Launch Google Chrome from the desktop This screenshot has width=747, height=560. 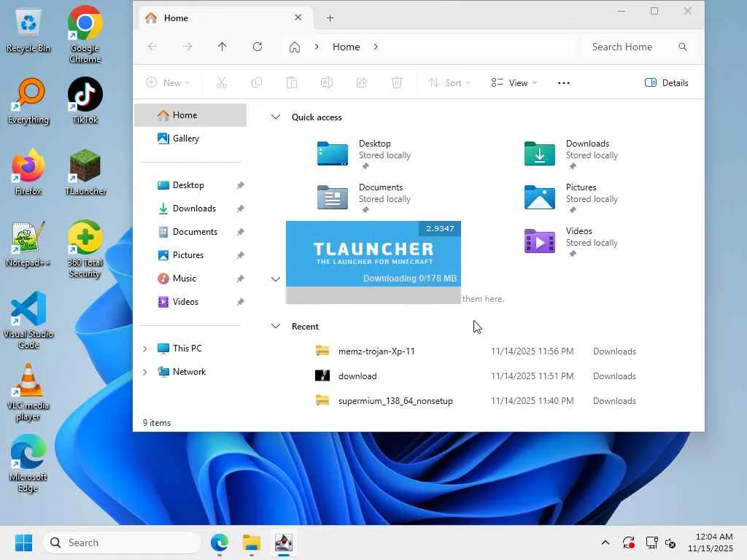tap(85, 34)
